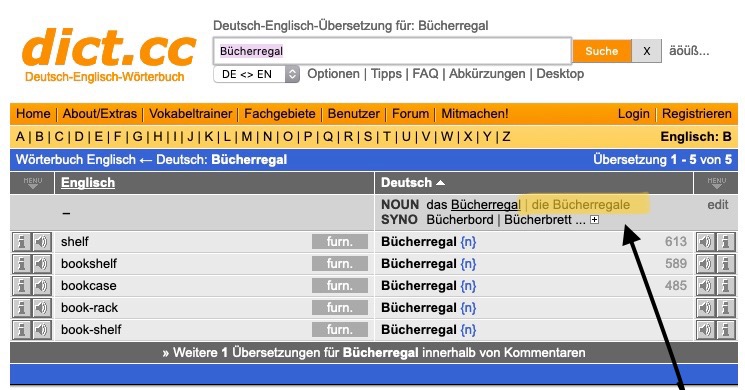Open Abkürzungen link
Viewport: 745px width, 390px height.
[487, 74]
